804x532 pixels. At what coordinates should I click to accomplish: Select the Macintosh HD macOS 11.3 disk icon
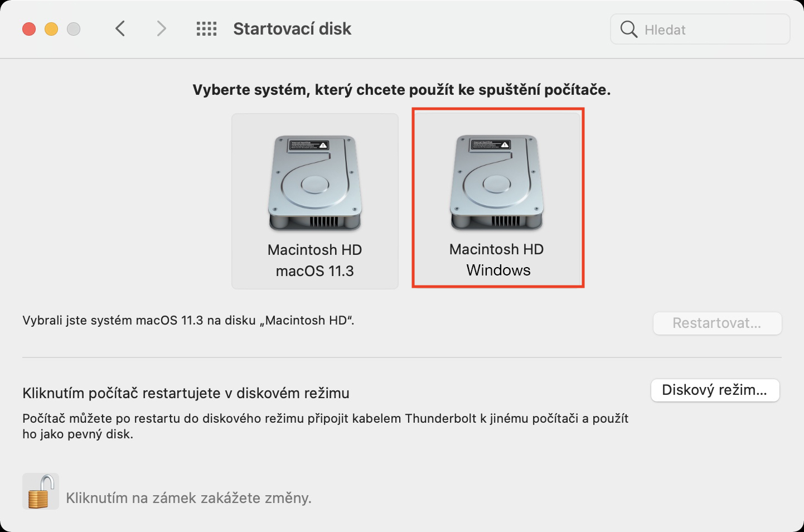[315, 184]
